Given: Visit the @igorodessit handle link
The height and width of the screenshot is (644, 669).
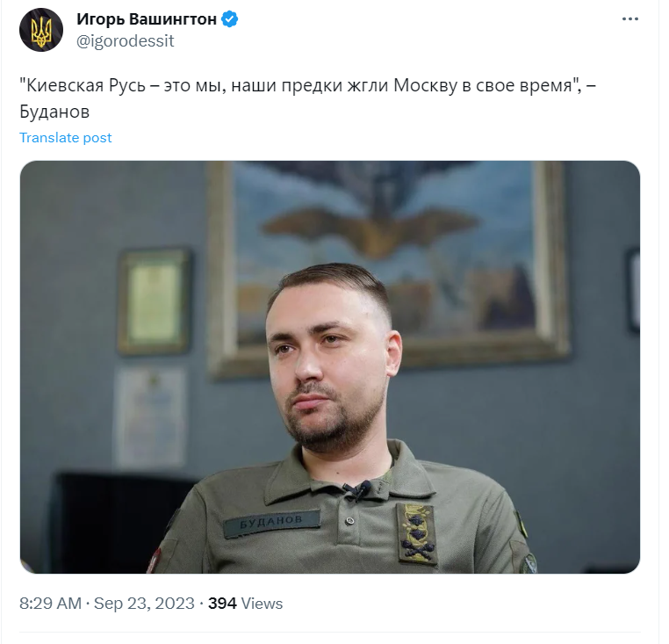Looking at the screenshot, I should (x=125, y=41).
